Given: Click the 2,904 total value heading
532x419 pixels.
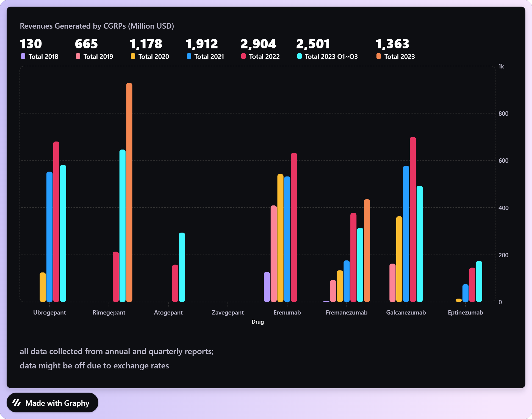Looking at the screenshot, I should coord(258,44).
